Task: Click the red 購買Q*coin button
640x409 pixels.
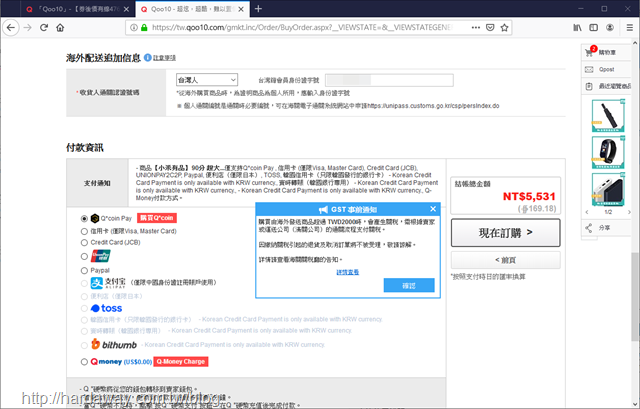Action: 157,218
